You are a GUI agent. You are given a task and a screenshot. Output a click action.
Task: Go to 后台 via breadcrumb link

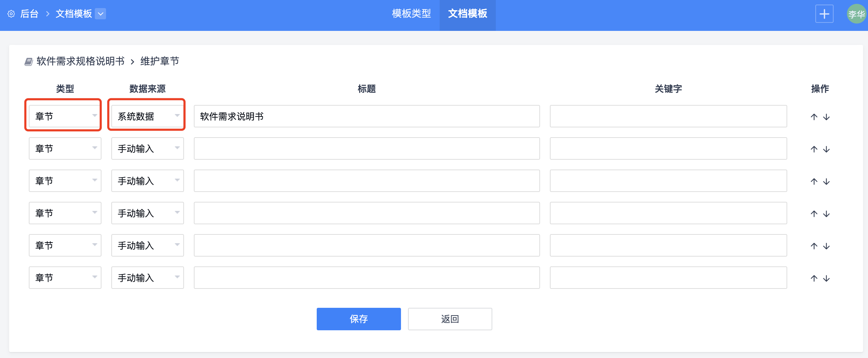pyautogui.click(x=29, y=14)
